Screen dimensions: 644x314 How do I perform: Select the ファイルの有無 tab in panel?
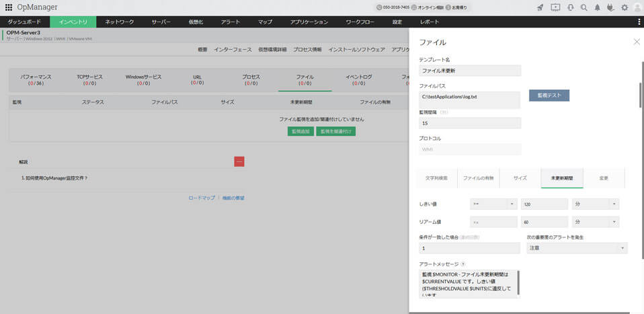tap(479, 178)
